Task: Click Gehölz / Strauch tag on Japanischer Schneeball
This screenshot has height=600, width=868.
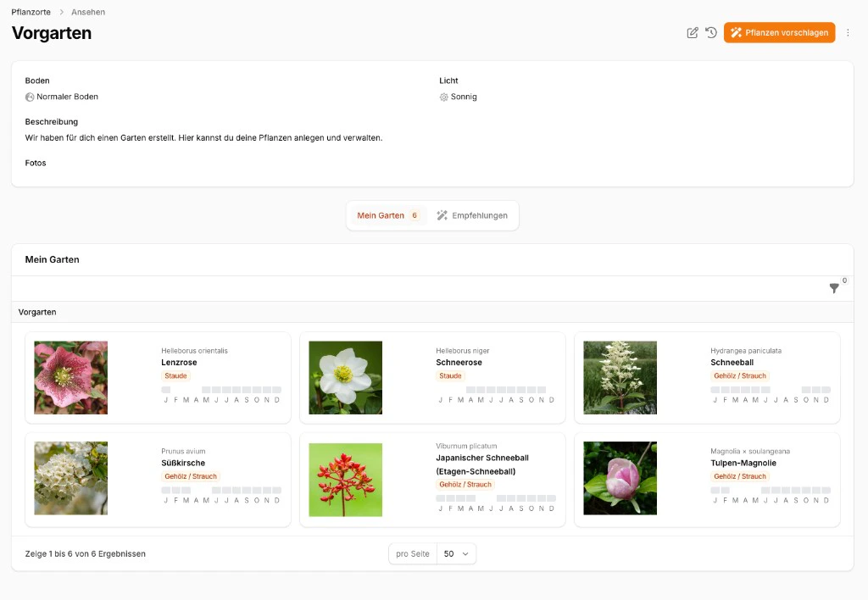Action: point(465,485)
